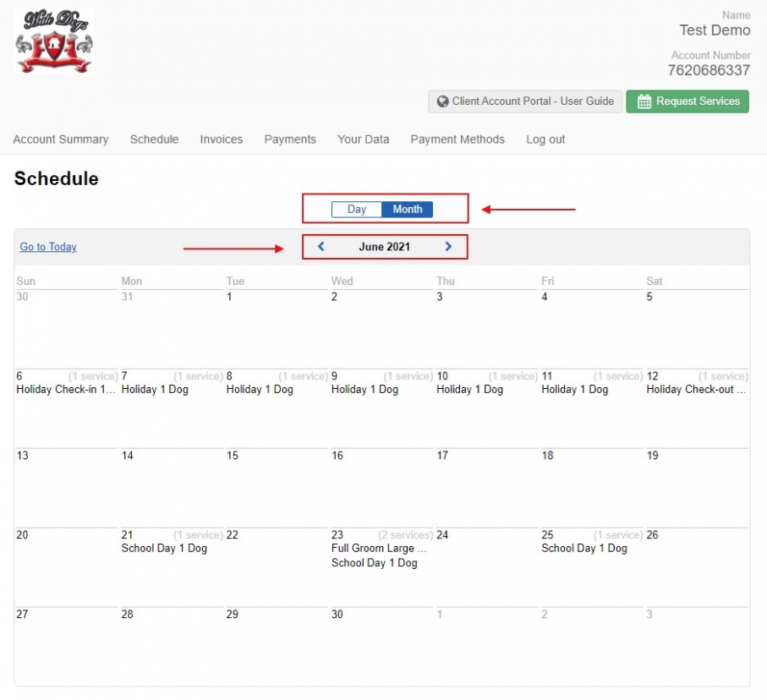Click day number 5 under Sat
Viewport: 767px width, 700px height.
click(x=649, y=297)
